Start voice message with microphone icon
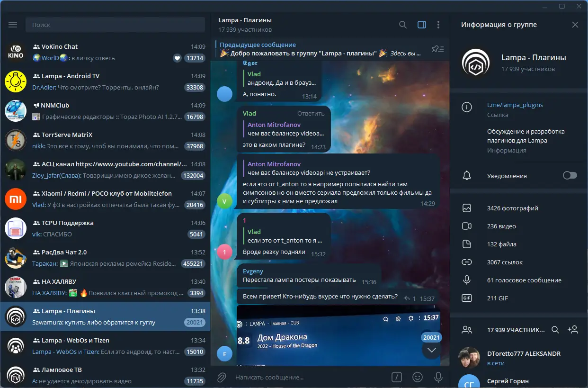This screenshot has height=388, width=588. click(x=438, y=377)
